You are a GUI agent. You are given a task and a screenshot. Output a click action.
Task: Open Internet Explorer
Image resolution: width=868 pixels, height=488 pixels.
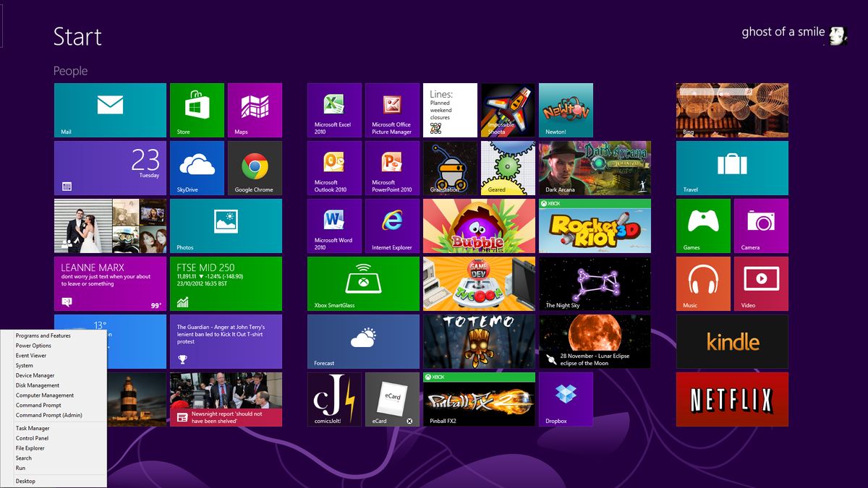tap(391, 226)
